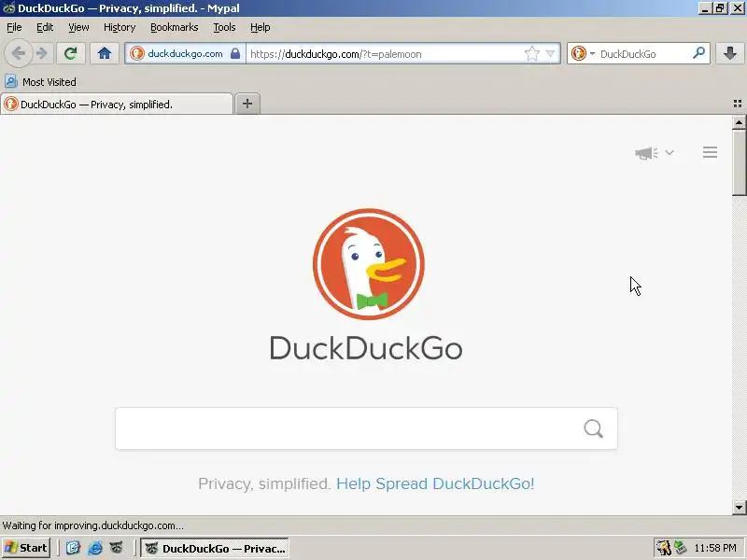Show all tabs via the grid icon
The width and height of the screenshot is (747, 560).
[x=738, y=104]
